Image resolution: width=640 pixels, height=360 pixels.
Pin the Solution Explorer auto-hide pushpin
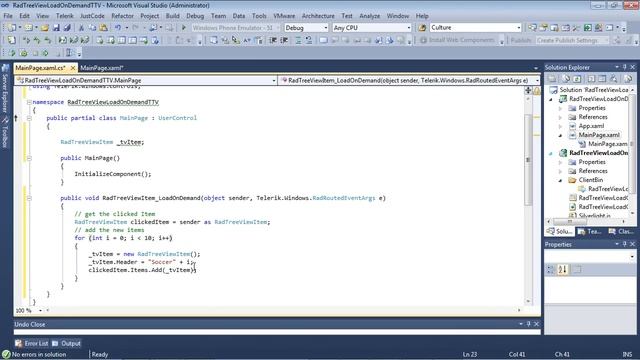click(625, 67)
